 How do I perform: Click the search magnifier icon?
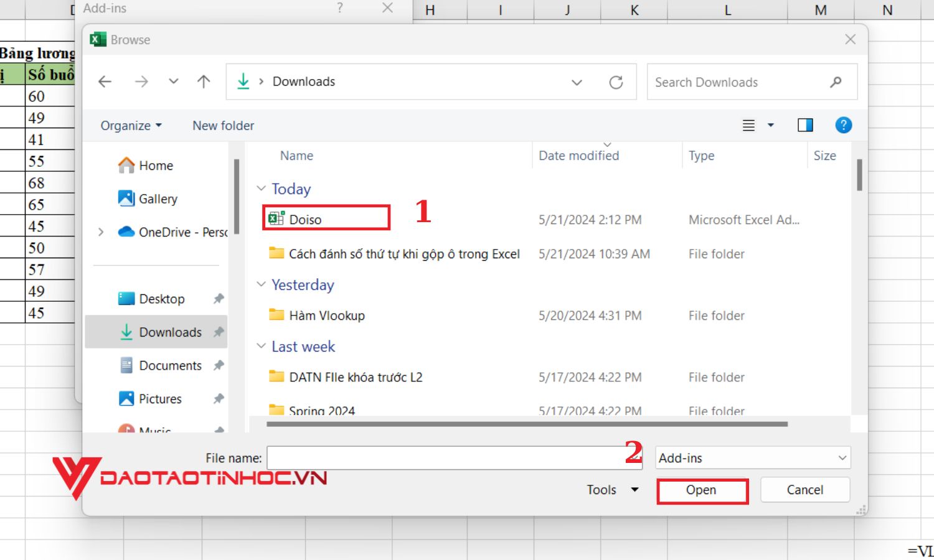pyautogui.click(x=836, y=82)
